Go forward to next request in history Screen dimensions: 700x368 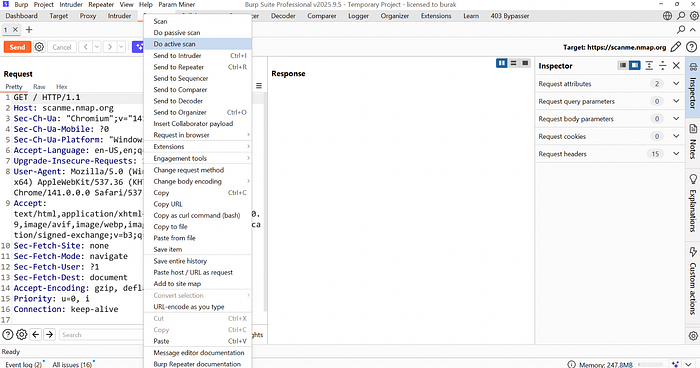110,47
